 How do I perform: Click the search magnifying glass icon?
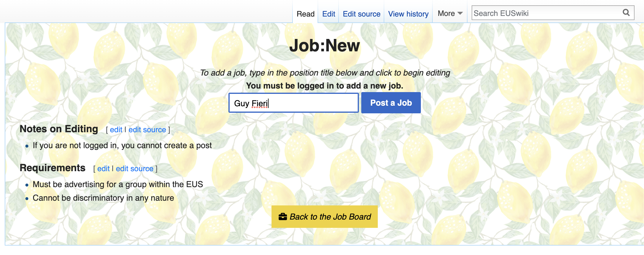(x=626, y=13)
